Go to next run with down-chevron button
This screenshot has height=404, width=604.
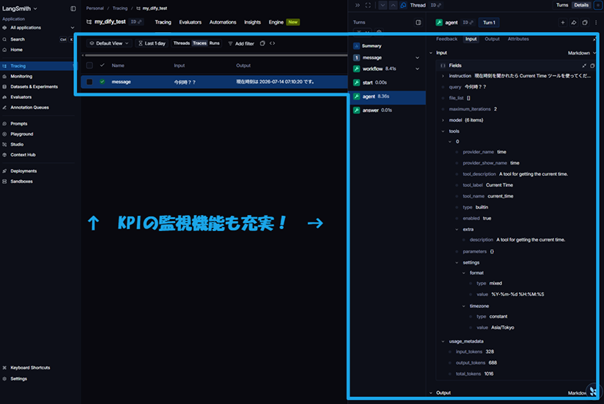[x=383, y=5]
